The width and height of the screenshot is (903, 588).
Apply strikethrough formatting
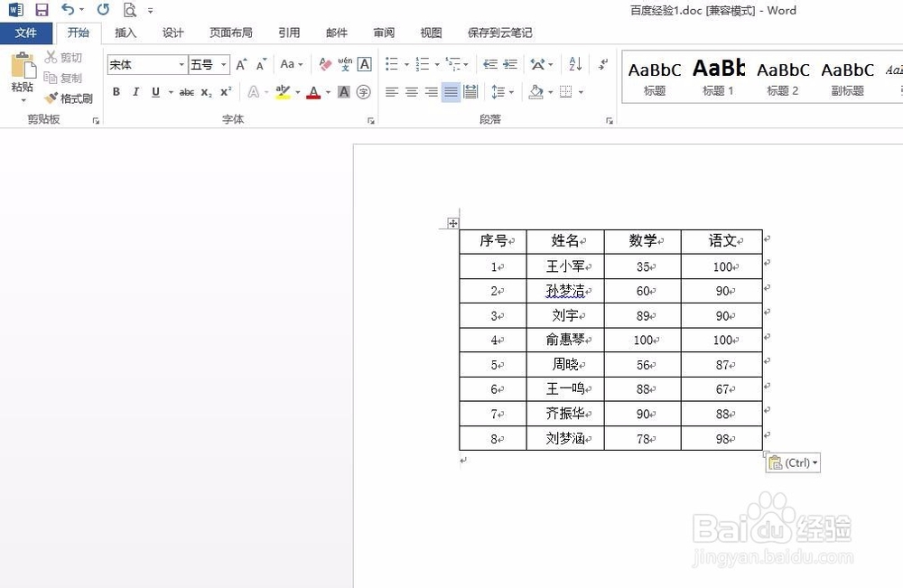185,91
